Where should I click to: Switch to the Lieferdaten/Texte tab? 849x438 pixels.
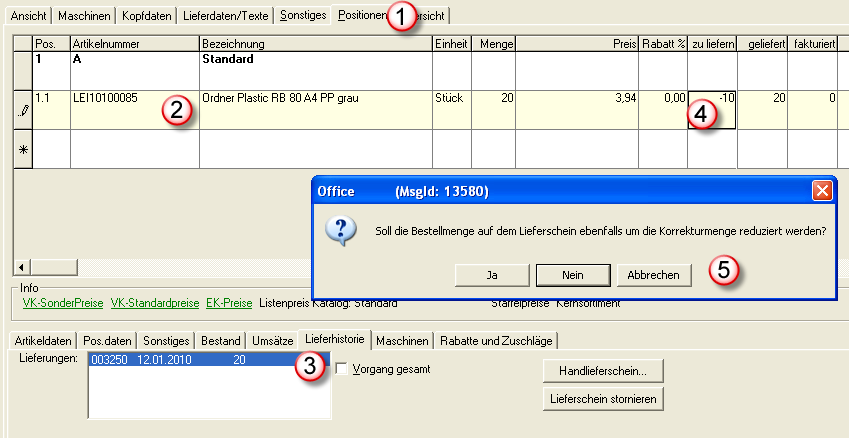click(x=229, y=16)
